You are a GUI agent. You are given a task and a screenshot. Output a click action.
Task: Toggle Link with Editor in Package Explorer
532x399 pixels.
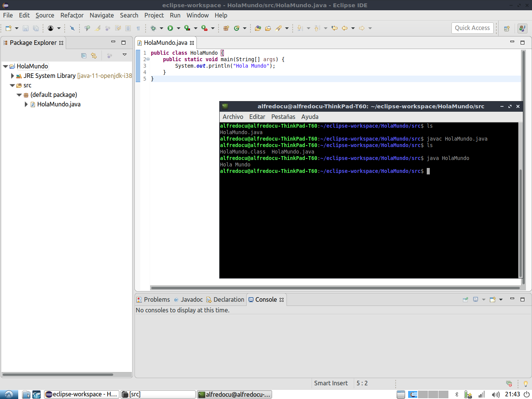click(94, 55)
